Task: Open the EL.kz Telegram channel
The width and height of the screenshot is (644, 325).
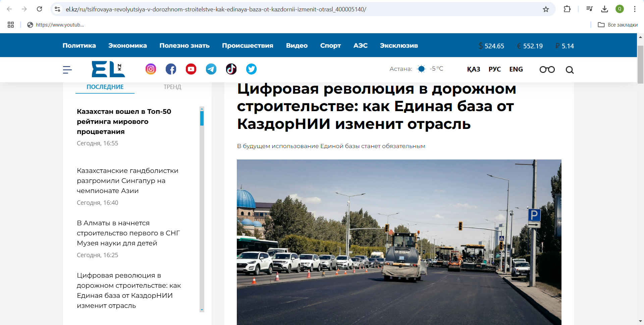Action: pos(211,69)
